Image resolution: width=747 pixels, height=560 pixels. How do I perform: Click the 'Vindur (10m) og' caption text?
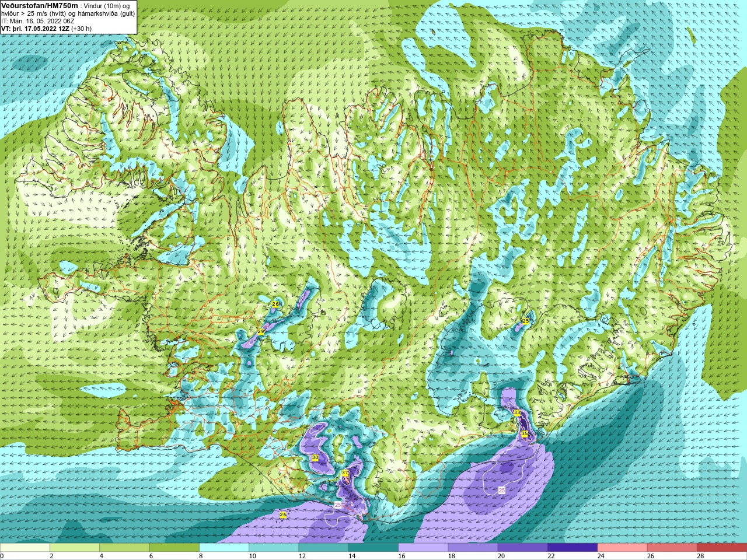[107, 6]
